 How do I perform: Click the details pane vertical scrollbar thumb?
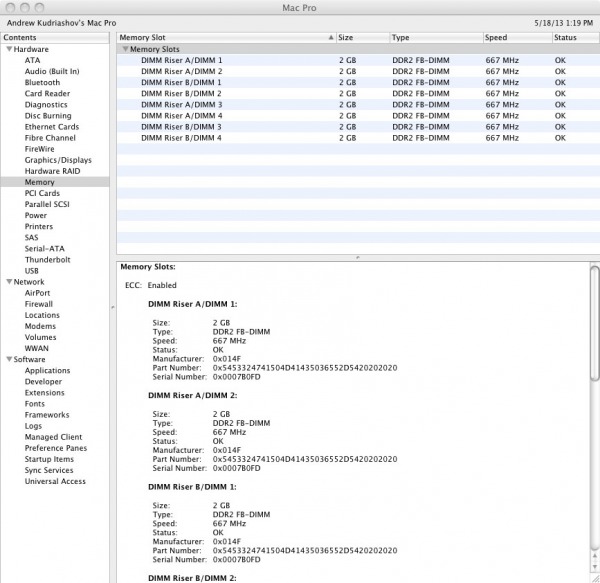594,324
